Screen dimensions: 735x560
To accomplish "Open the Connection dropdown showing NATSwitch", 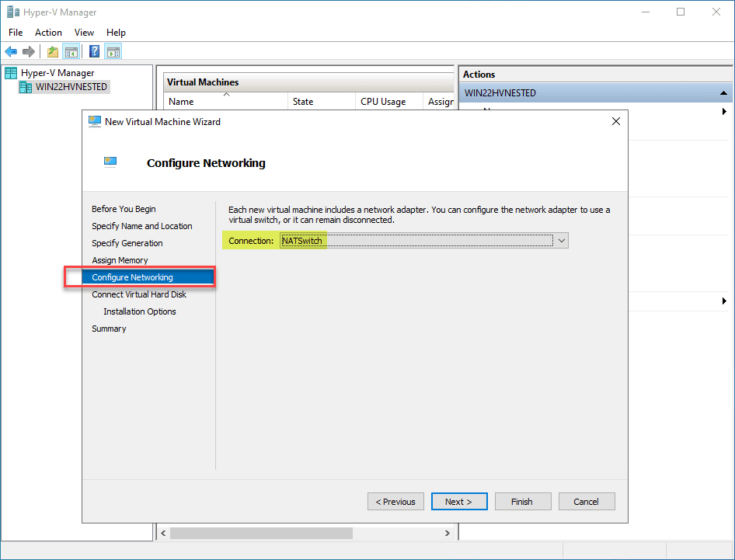I will pos(423,241).
